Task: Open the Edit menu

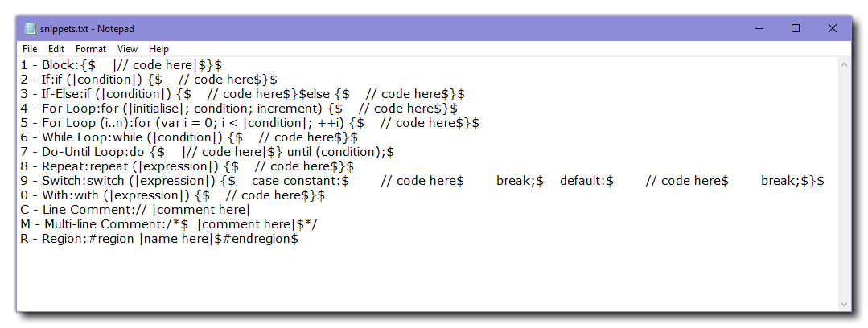Action: 56,49
